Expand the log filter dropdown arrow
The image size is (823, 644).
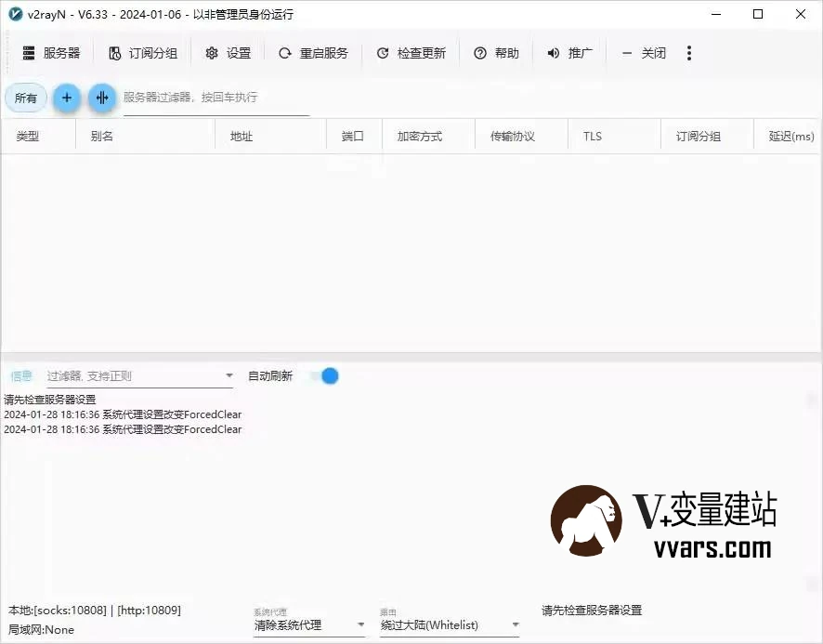pyautogui.click(x=229, y=375)
